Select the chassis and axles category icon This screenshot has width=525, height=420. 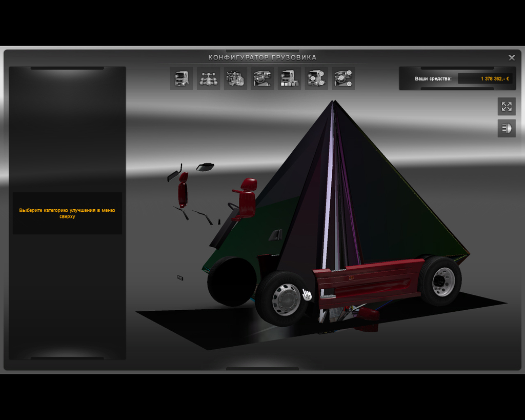click(208, 77)
